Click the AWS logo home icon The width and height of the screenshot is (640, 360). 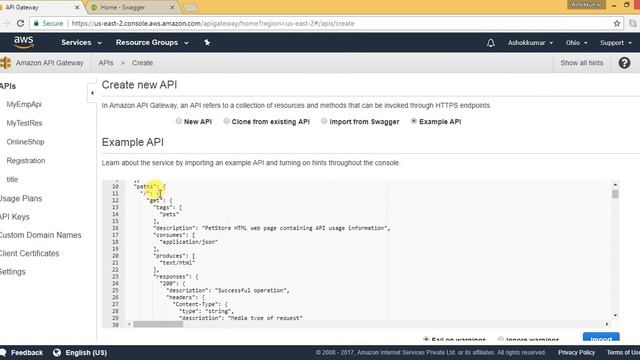pyautogui.click(x=24, y=42)
